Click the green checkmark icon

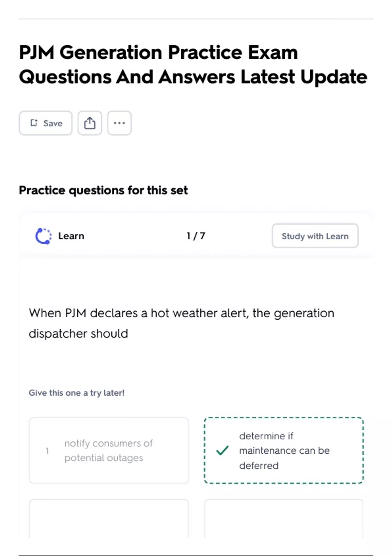(x=222, y=450)
